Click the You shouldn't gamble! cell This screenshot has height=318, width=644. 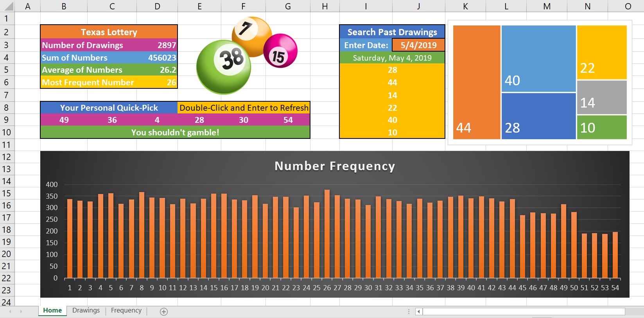[175, 132]
